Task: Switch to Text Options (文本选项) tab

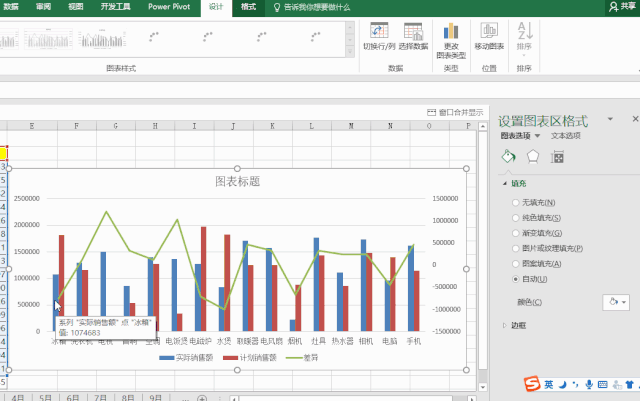Action: tap(565, 136)
